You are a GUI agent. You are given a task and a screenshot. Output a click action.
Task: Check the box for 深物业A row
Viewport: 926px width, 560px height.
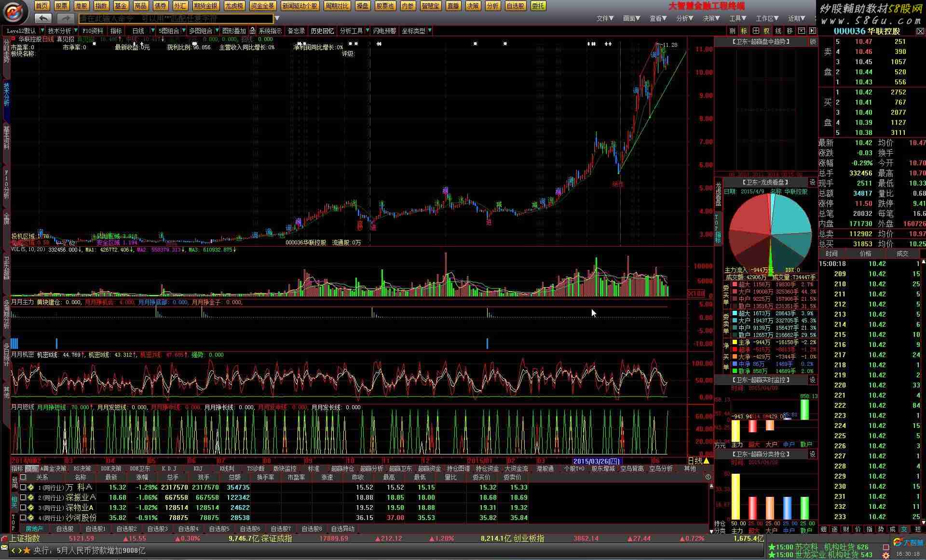coord(23,507)
